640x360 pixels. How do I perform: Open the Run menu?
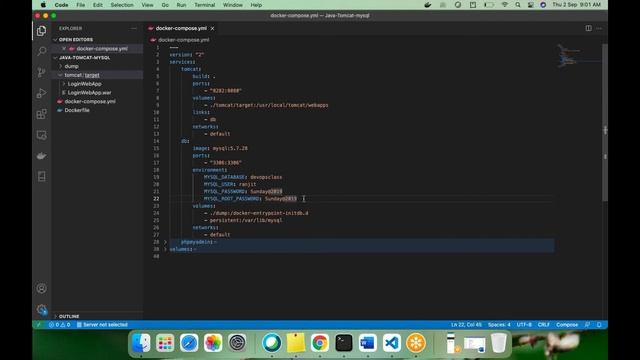pos(181,5)
